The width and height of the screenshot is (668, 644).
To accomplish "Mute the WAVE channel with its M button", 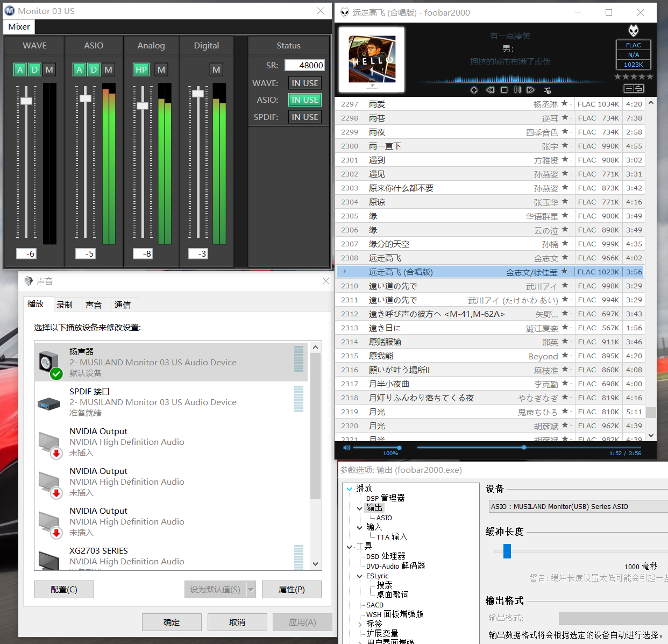I will point(48,69).
